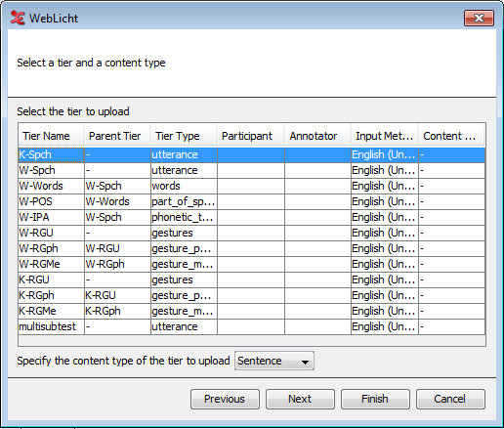504x429 pixels.
Task: Close the WebLicht window
Action: point(479,18)
